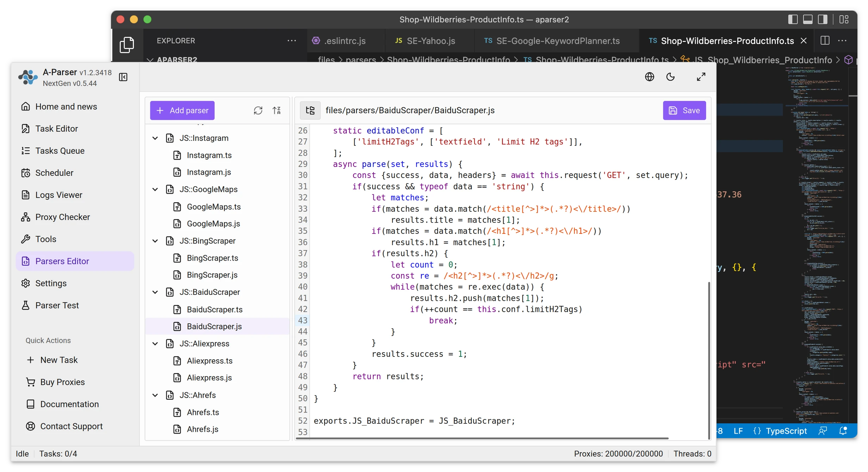Select BaiduScraper.js file in tree
Image resolution: width=868 pixels, height=472 pixels.
(217, 327)
